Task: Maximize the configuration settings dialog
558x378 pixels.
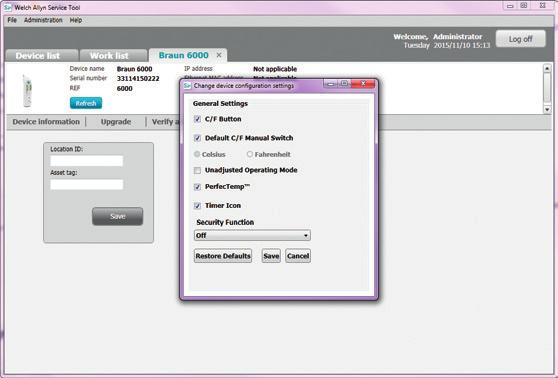Action: point(344,84)
